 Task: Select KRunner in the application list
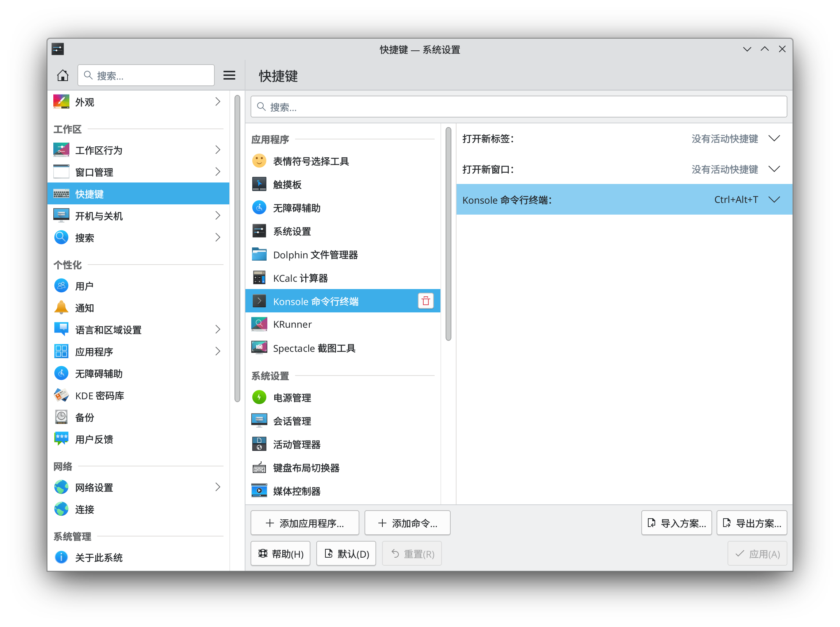coord(292,324)
